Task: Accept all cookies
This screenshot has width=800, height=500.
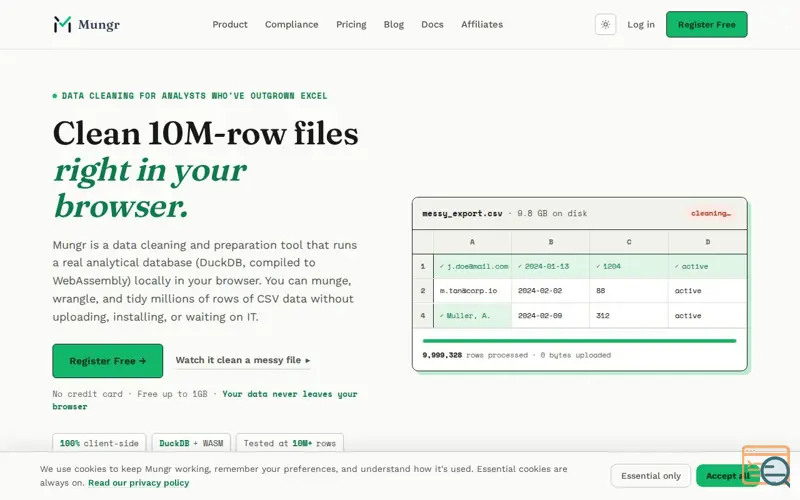Action: (727, 476)
